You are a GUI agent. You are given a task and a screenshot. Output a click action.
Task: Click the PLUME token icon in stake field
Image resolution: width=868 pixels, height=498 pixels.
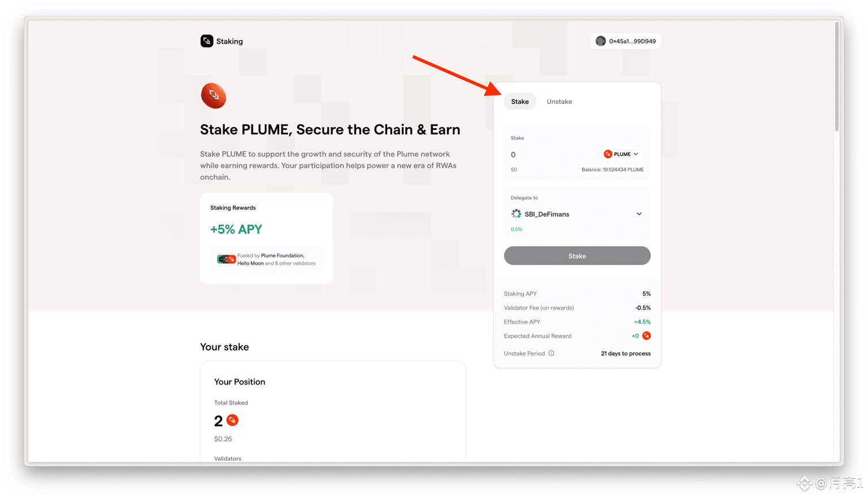pos(608,154)
